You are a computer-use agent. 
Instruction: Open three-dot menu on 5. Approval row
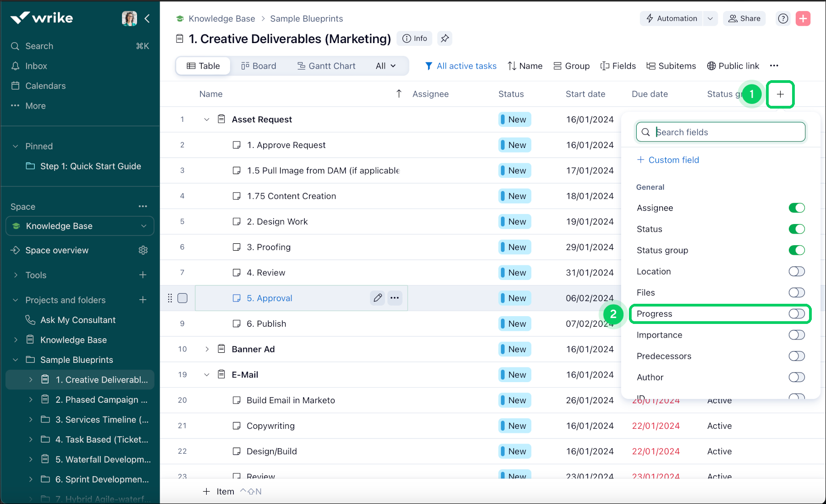[395, 298]
